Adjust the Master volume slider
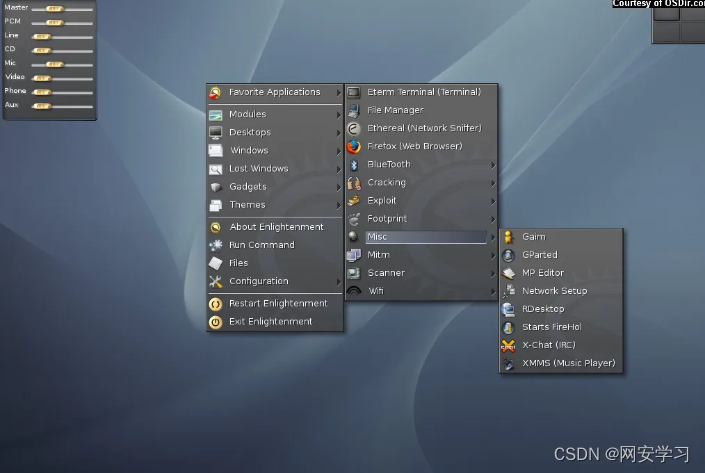This screenshot has width=705, height=473. (x=54, y=9)
